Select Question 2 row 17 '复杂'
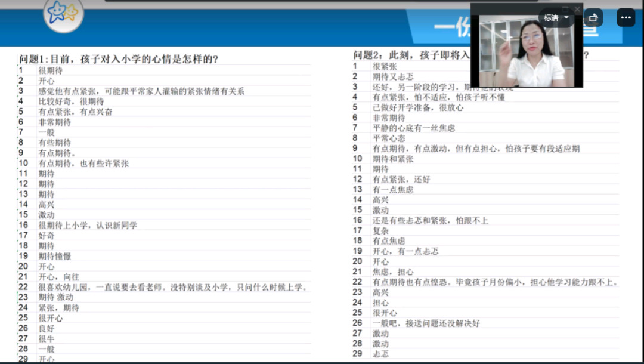Viewport: 644px width, 364px height. click(x=380, y=231)
